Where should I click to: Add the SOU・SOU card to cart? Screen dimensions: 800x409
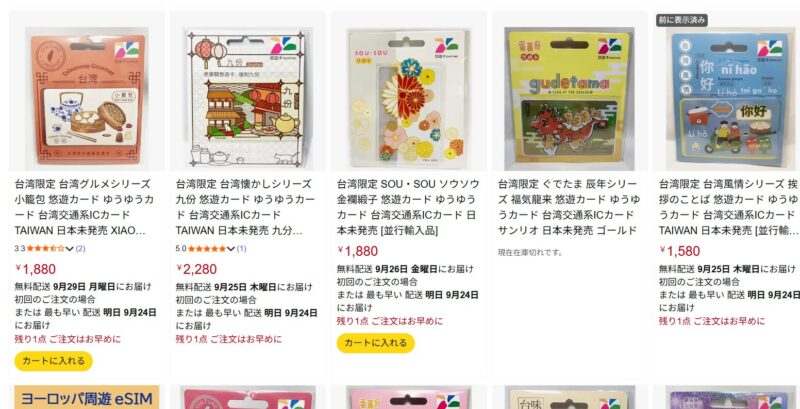coord(376,343)
